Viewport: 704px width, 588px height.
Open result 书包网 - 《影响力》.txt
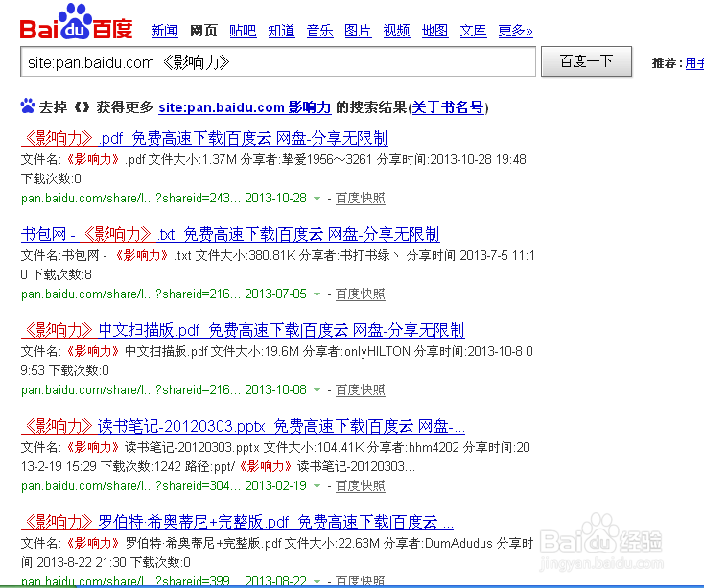coord(230,234)
